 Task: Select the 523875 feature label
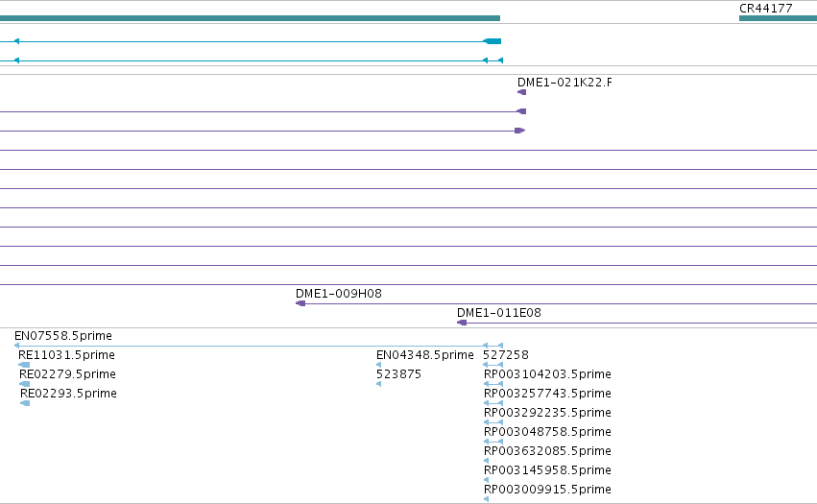398,374
